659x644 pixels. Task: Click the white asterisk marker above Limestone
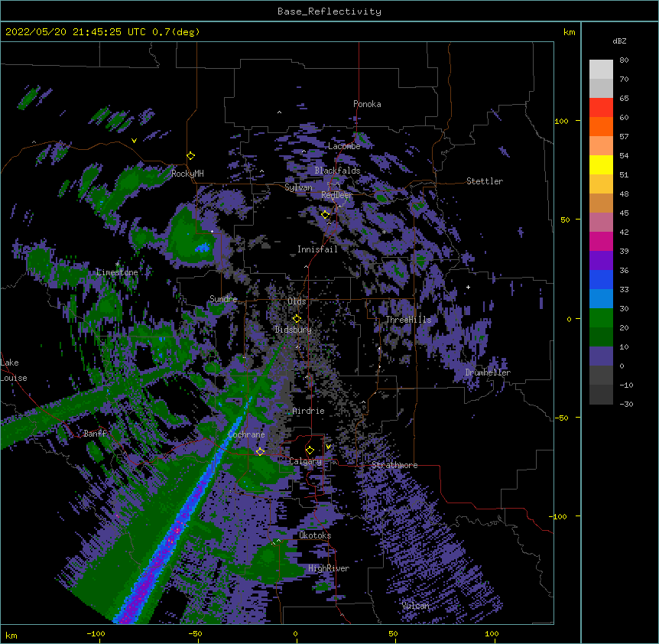pyautogui.click(x=117, y=264)
